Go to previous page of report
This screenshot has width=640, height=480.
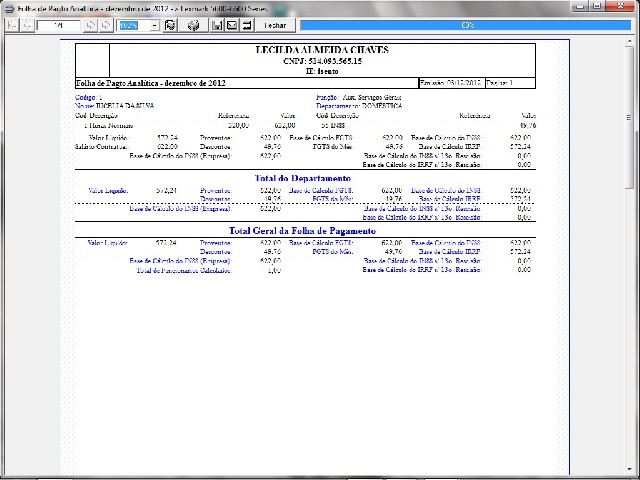(x=27, y=25)
